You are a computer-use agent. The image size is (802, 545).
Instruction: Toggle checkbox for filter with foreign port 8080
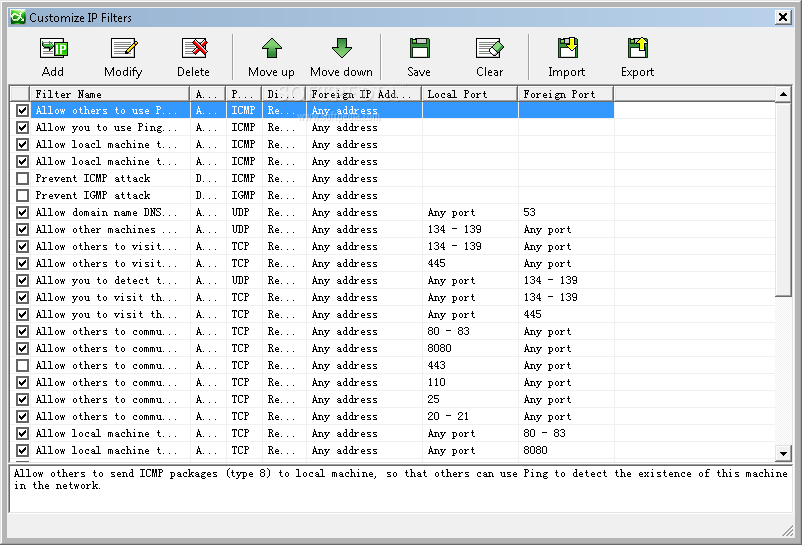pos(22,450)
